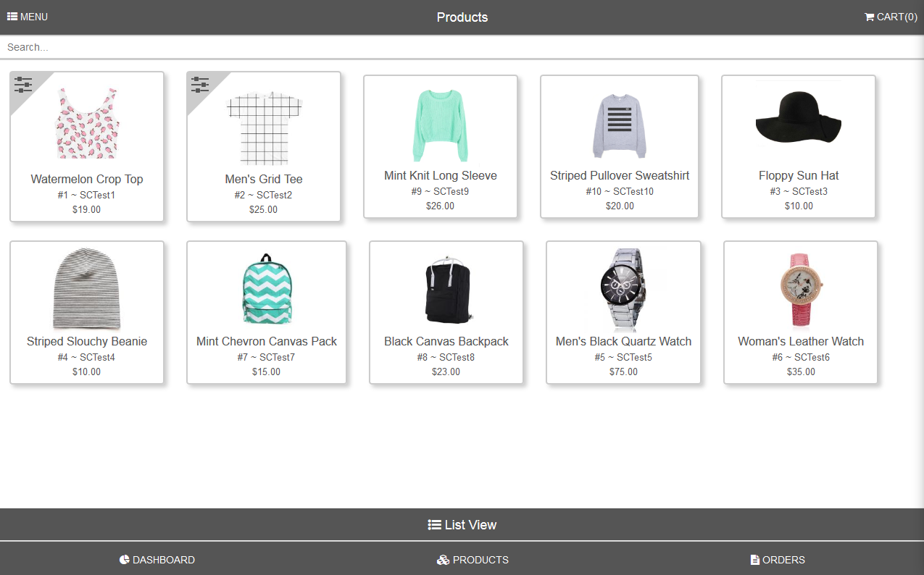The width and height of the screenshot is (924, 575).
Task: Click the '#10 ~ SCTest10' SKU text
Action: tap(620, 191)
